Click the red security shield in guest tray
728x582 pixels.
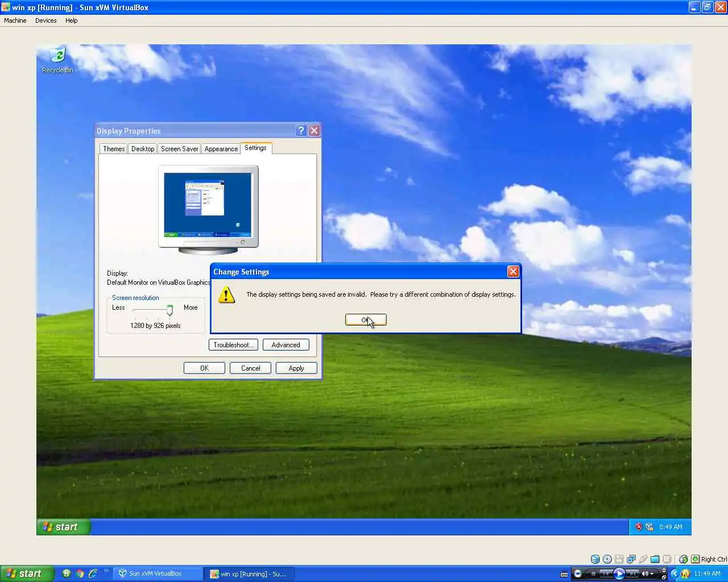tap(639, 527)
